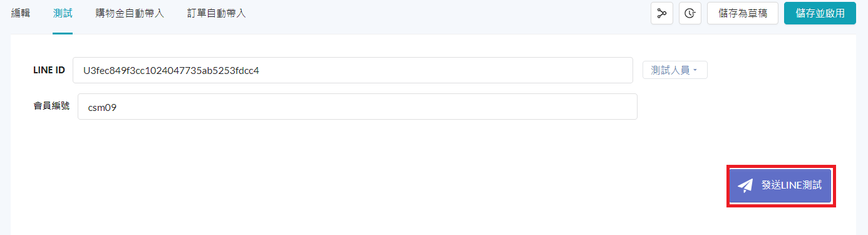Expand the 測試人員 dropdown
This screenshot has width=868, height=235.
[675, 70]
